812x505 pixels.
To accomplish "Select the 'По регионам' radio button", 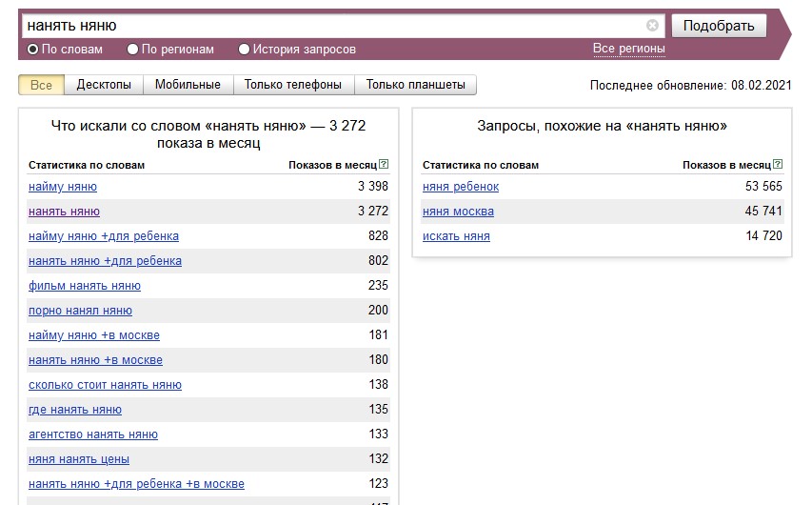I will point(133,50).
